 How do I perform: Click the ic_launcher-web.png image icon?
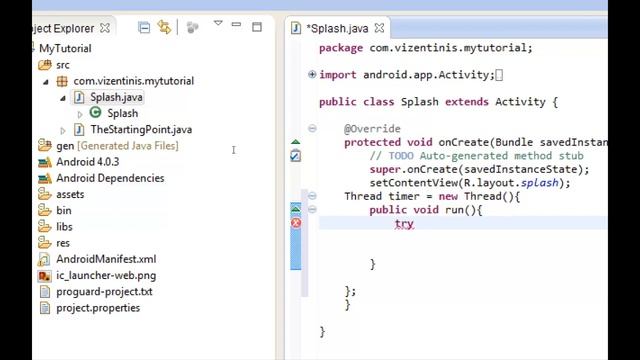44,276
